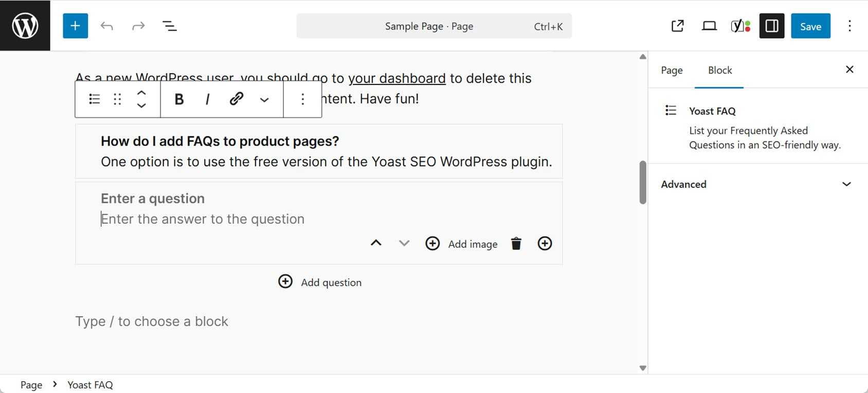Open the device preview options
868x393 pixels.
(709, 26)
